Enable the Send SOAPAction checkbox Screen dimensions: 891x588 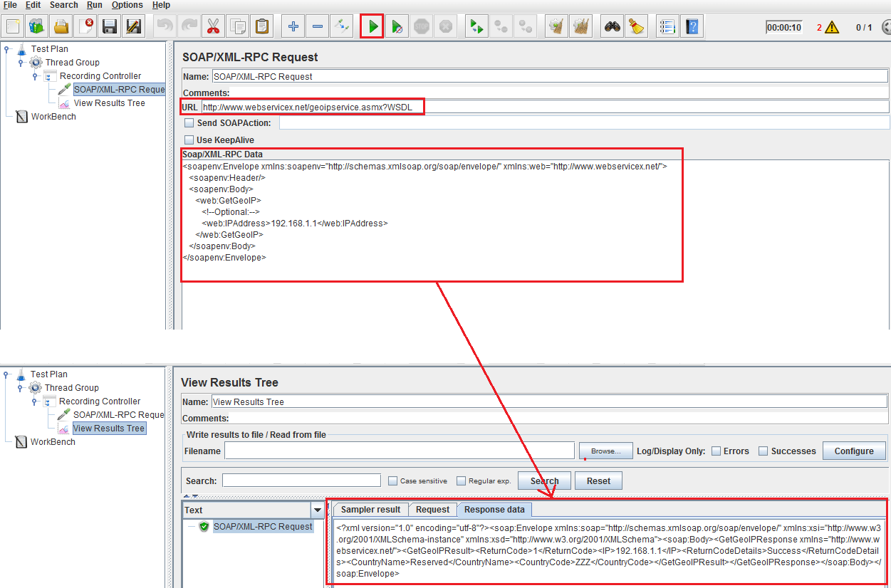189,123
